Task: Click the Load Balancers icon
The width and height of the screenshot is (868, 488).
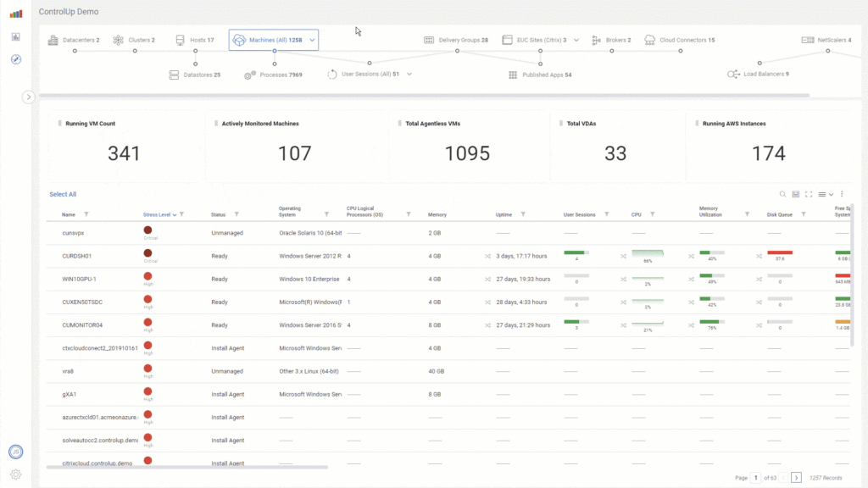Action: (x=733, y=75)
